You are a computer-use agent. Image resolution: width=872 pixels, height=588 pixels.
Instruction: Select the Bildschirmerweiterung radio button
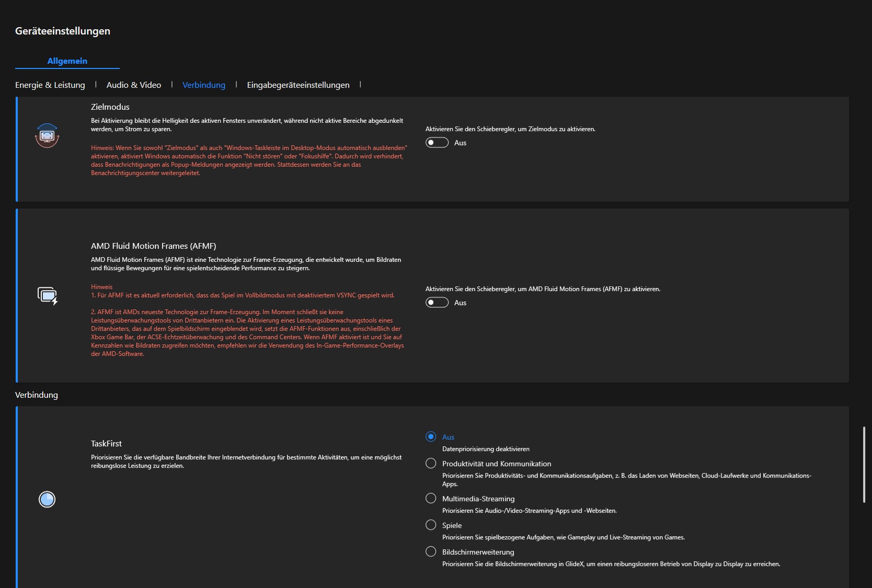click(431, 551)
